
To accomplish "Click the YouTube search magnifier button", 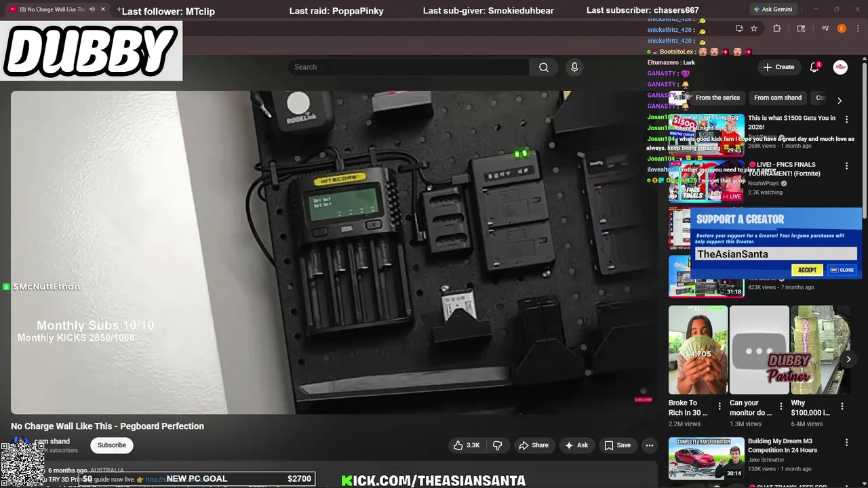I will 544,67.
